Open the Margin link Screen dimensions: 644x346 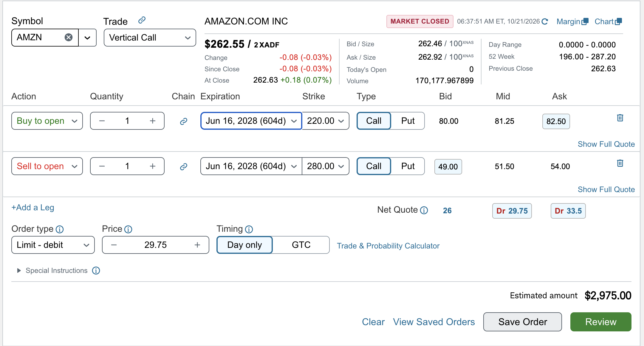572,21
